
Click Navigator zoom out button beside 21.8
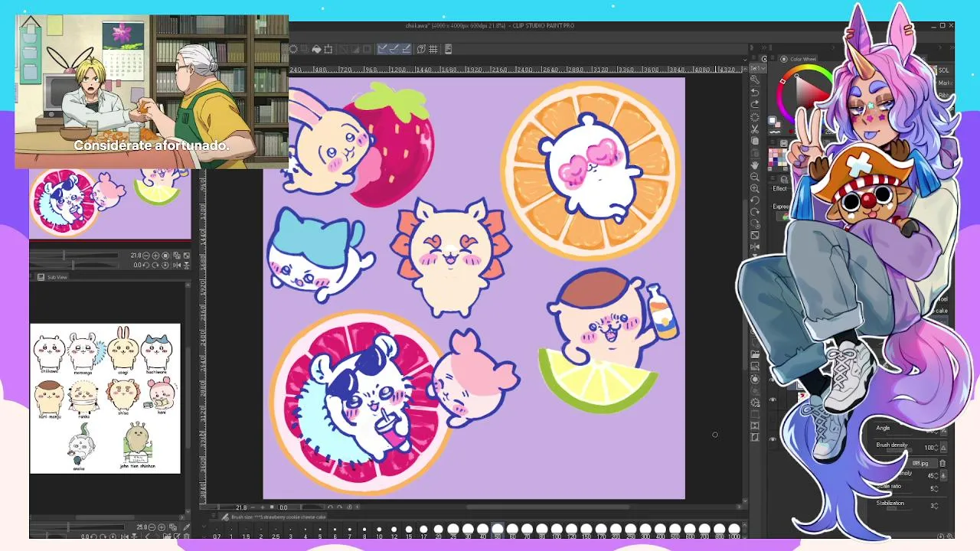[x=146, y=256]
